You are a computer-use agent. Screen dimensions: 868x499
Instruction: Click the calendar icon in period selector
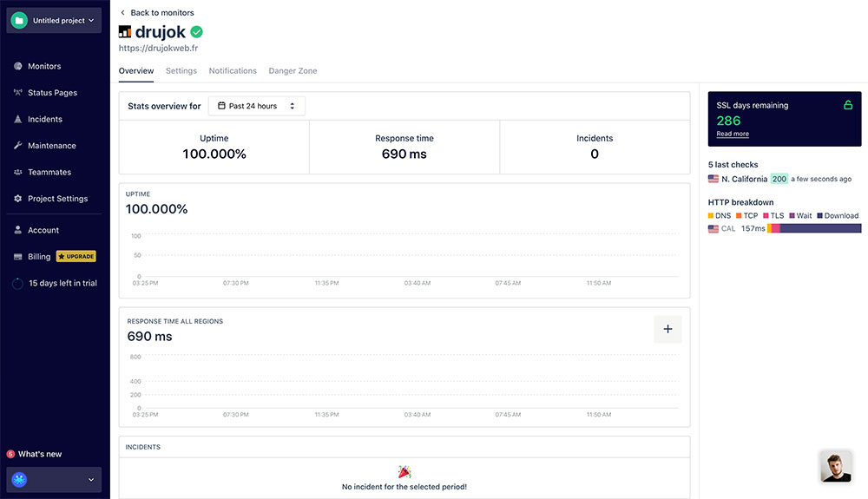point(221,106)
